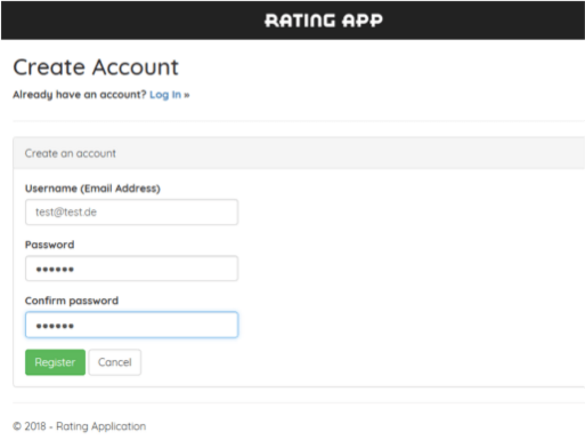Submit the form with Register button
Image resolution: width=585 pixels, height=448 pixels.
click(x=55, y=362)
